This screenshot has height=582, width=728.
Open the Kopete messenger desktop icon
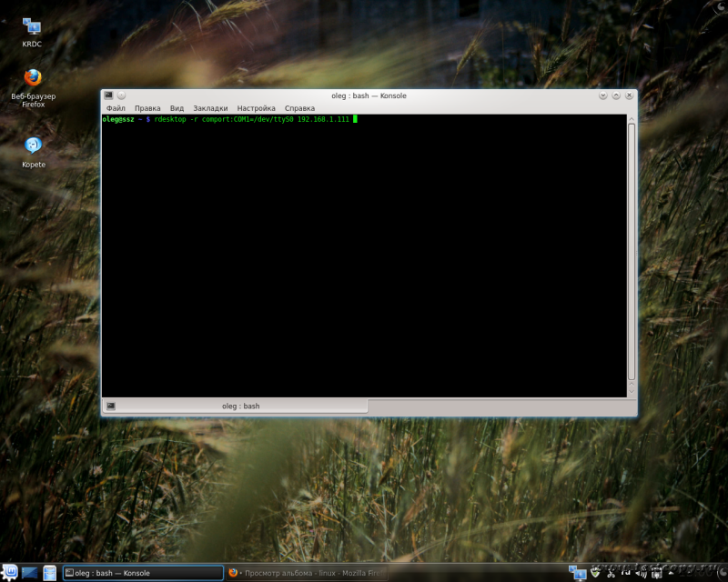[33, 145]
